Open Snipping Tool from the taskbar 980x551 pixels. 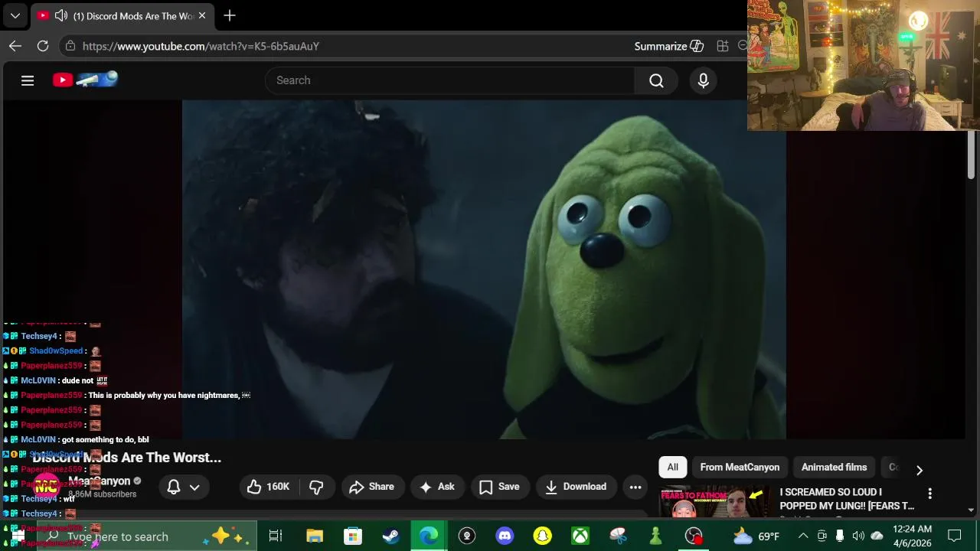(618, 536)
